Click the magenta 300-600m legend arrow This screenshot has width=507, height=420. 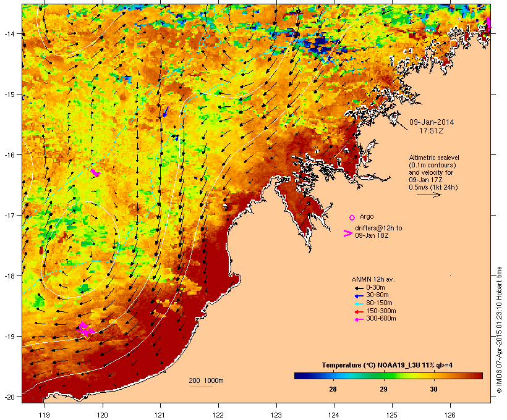tap(359, 319)
